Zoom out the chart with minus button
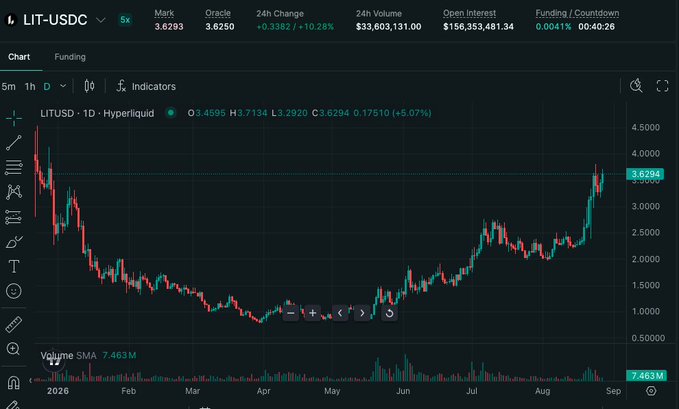Viewport: 679px width, 409px height. [291, 313]
